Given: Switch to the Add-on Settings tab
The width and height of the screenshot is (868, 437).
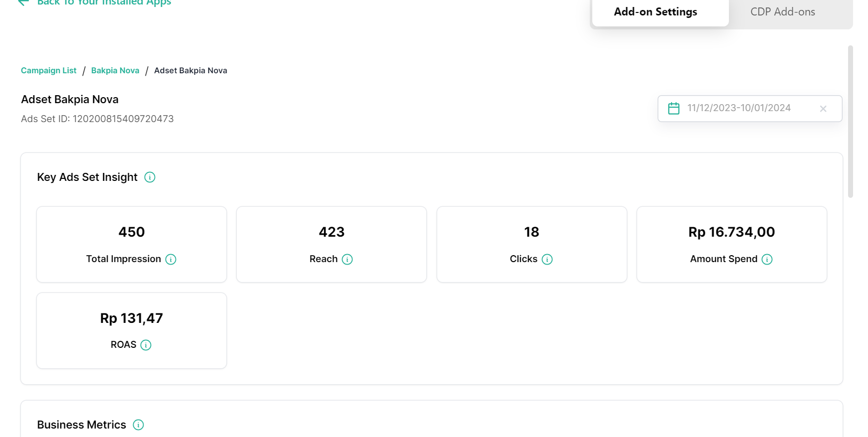Looking at the screenshot, I should (x=660, y=12).
